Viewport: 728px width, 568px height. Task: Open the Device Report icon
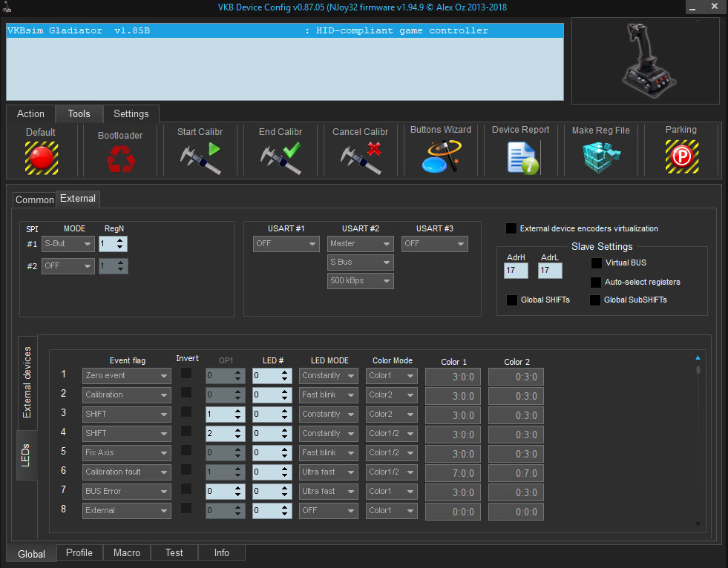click(x=521, y=157)
